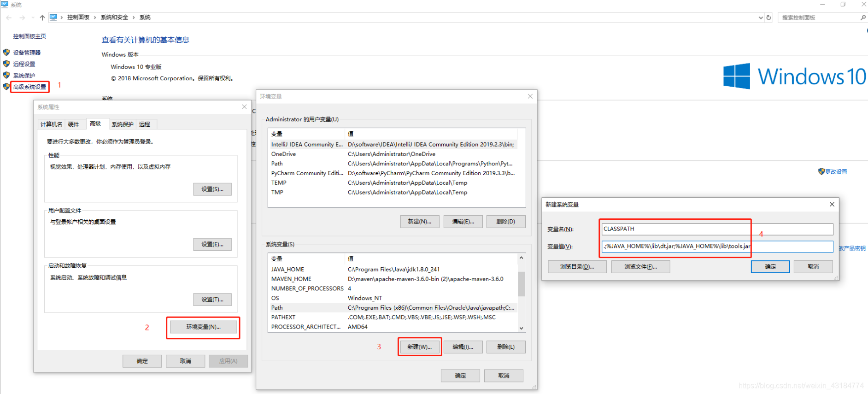Screen dimensions: 868x394
Task: Confirm with 确定 in 新建系统变量 dialog
Action: pos(770,267)
